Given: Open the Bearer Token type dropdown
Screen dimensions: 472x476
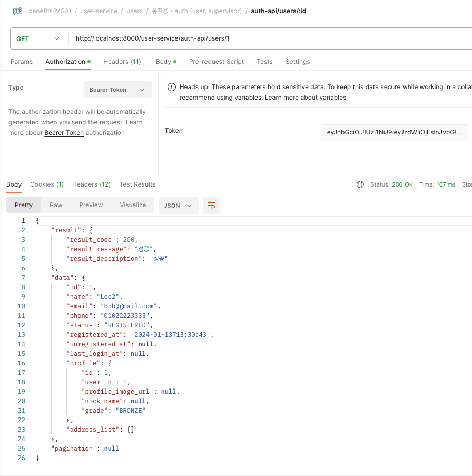Looking at the screenshot, I should pos(117,90).
